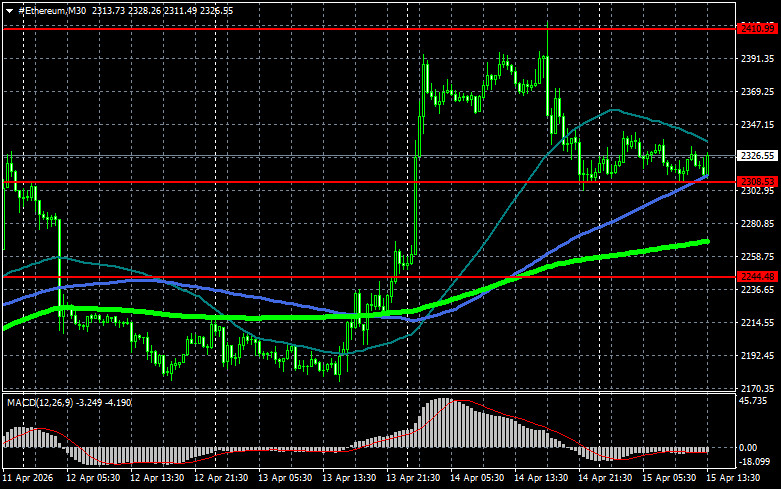Viewport: 781px width, 489px height.
Task: Click the 2170.35 price scale value
Action: click(x=758, y=388)
